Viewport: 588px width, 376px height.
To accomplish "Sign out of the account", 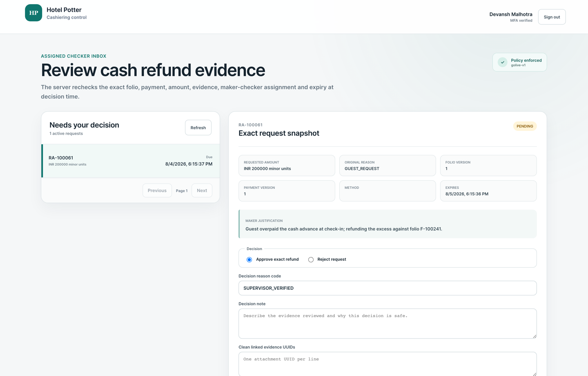I will click(552, 17).
